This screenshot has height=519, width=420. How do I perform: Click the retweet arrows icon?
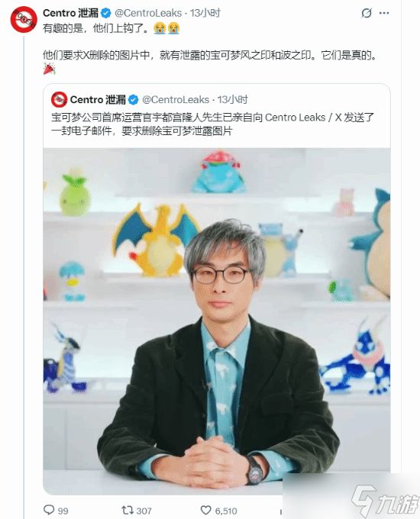click(128, 510)
